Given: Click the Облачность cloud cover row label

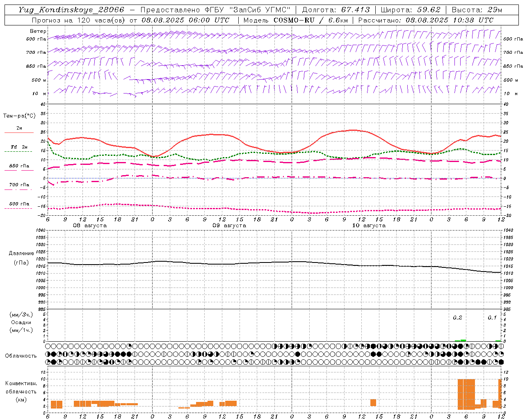Looking at the screenshot, I should click(x=21, y=356).
